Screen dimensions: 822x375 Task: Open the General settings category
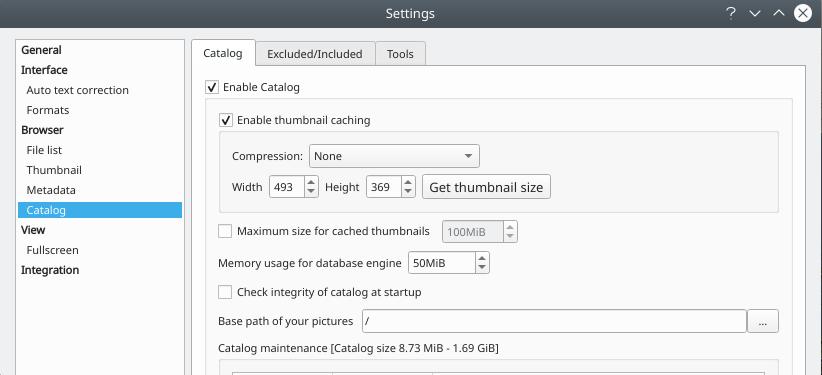(x=41, y=50)
